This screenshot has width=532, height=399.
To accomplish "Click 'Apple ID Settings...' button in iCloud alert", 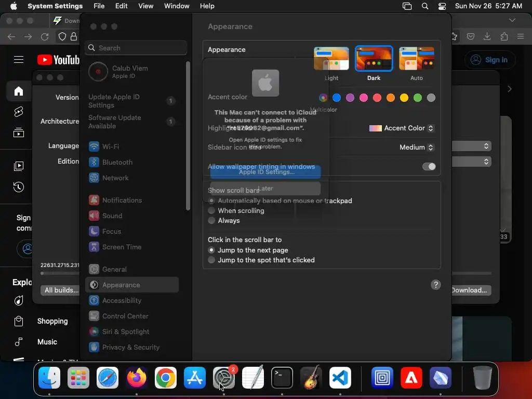I will [265, 172].
